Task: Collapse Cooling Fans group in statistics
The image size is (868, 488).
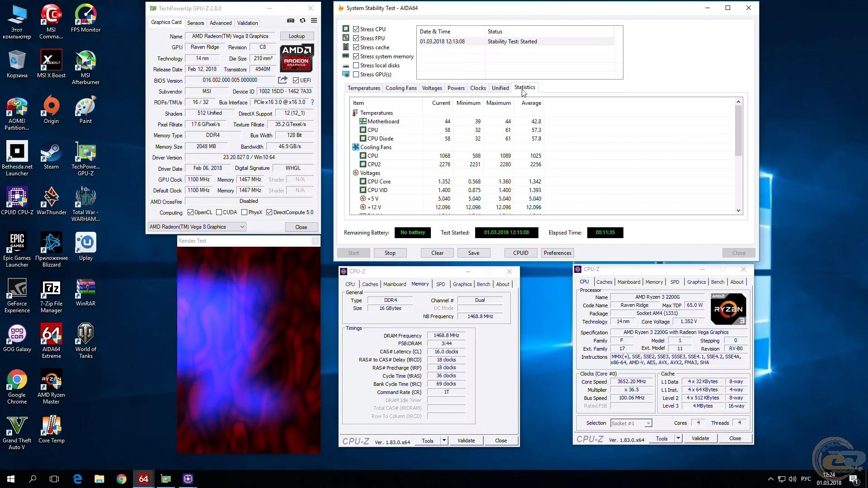Action: [355, 147]
